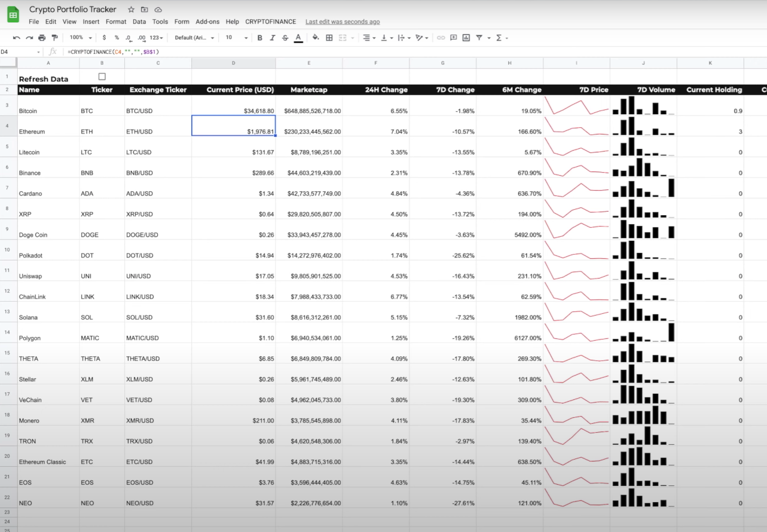This screenshot has height=532, width=767.
Task: Open the more number formats 123 dropdown
Action: tap(157, 38)
